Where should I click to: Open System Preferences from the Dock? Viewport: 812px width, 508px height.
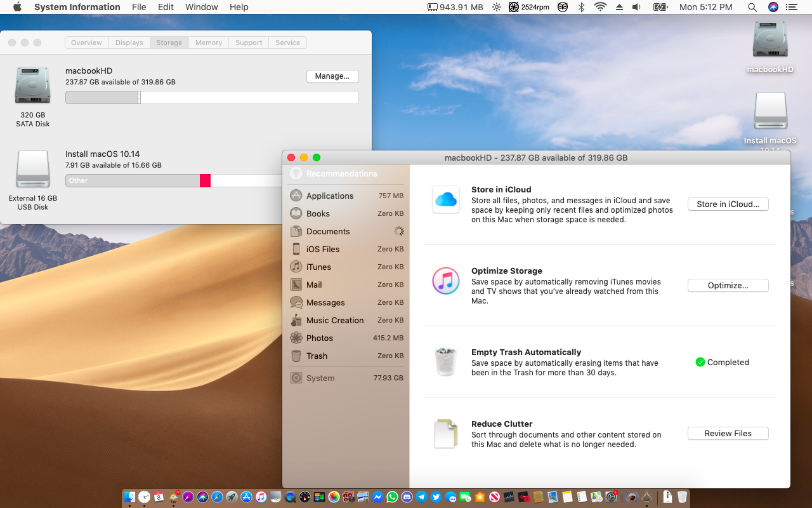(x=612, y=497)
